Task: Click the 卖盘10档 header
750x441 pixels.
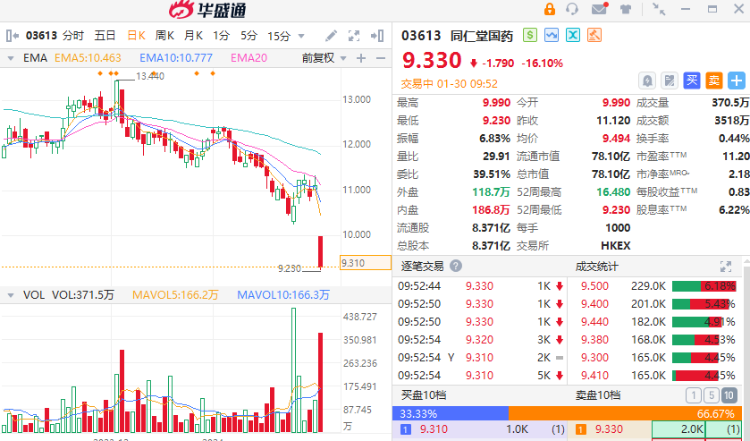Action: [597, 395]
